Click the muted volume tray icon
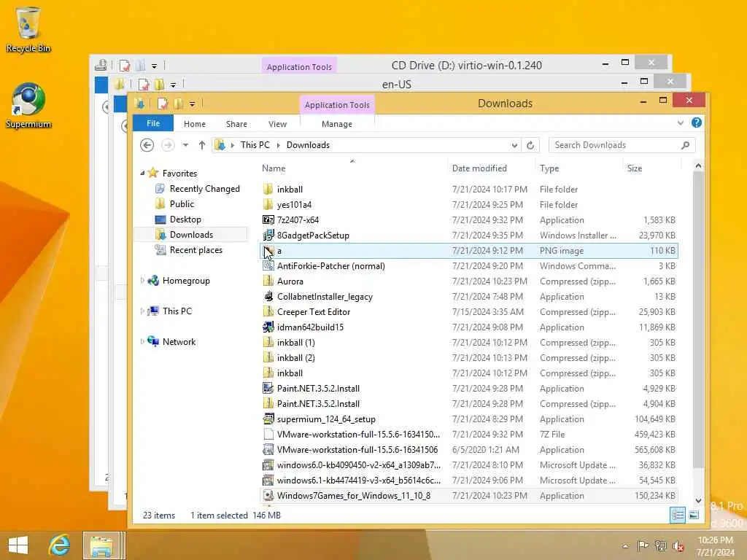The image size is (747, 560). click(x=678, y=545)
